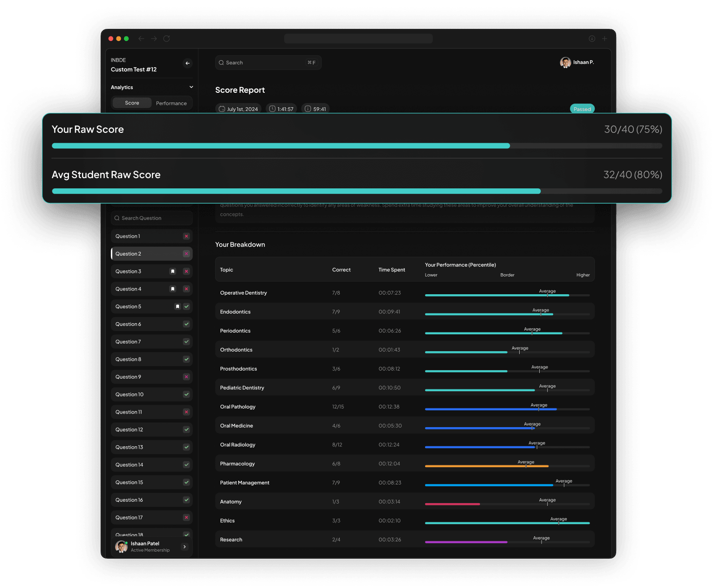Click the Oral Pathology percentile bar

click(x=507, y=409)
